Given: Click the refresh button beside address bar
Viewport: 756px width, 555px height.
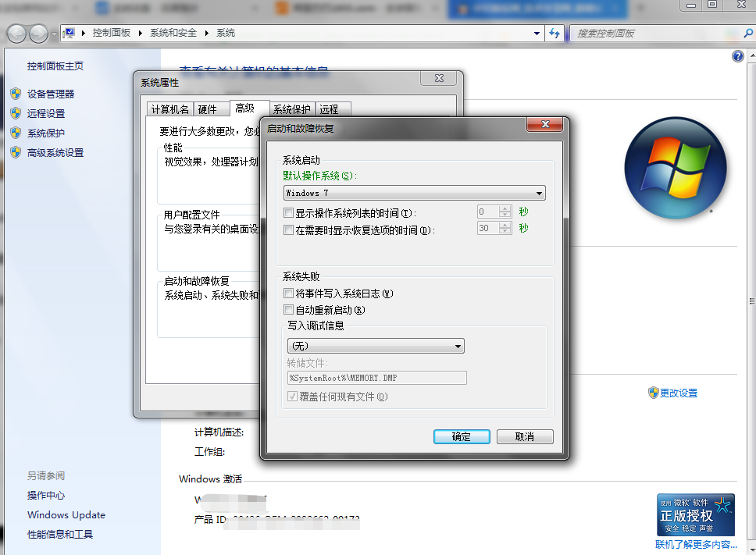Looking at the screenshot, I should [x=555, y=34].
